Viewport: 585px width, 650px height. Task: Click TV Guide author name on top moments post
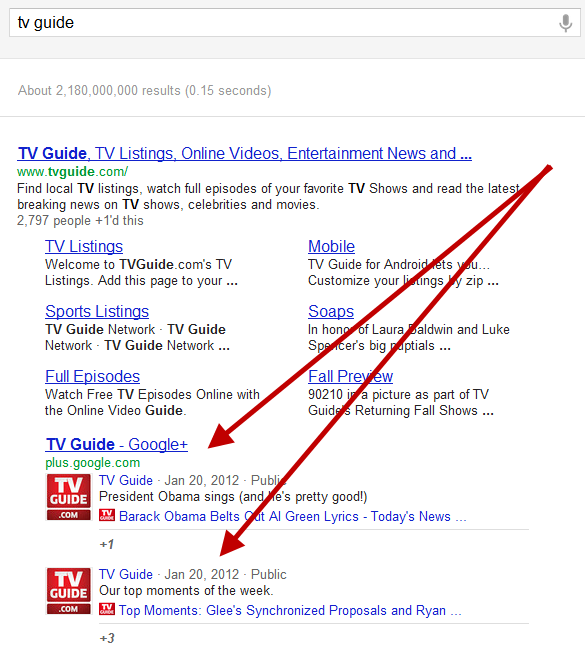[126, 575]
